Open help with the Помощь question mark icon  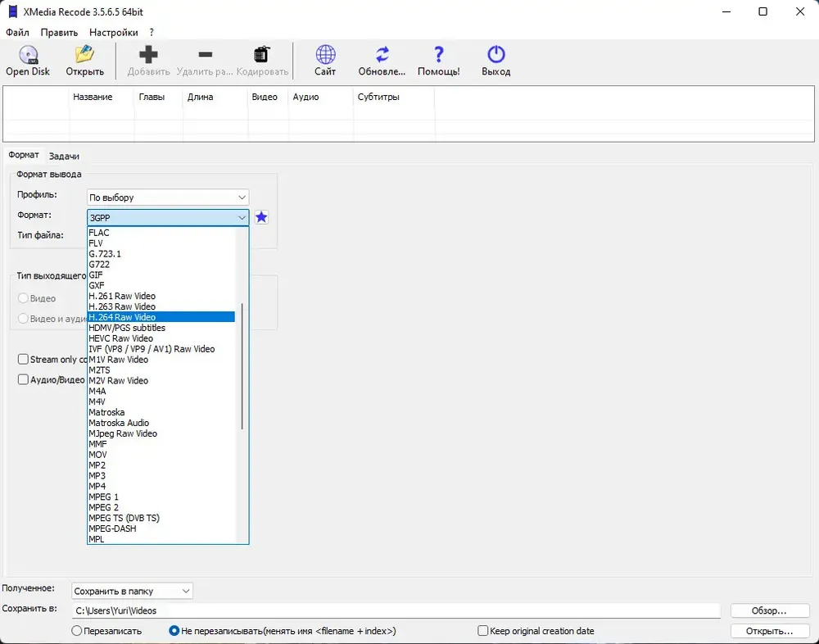point(439,54)
